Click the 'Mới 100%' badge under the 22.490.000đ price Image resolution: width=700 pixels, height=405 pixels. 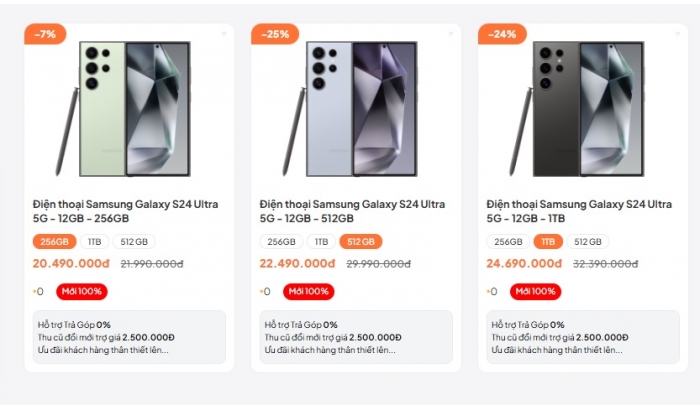(x=308, y=291)
